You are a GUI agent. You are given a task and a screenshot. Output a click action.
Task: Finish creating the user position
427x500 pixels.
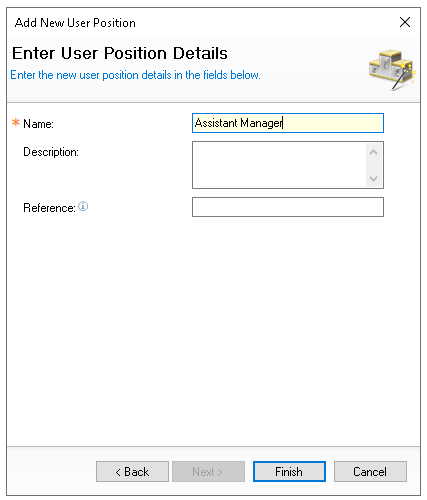[x=289, y=472]
